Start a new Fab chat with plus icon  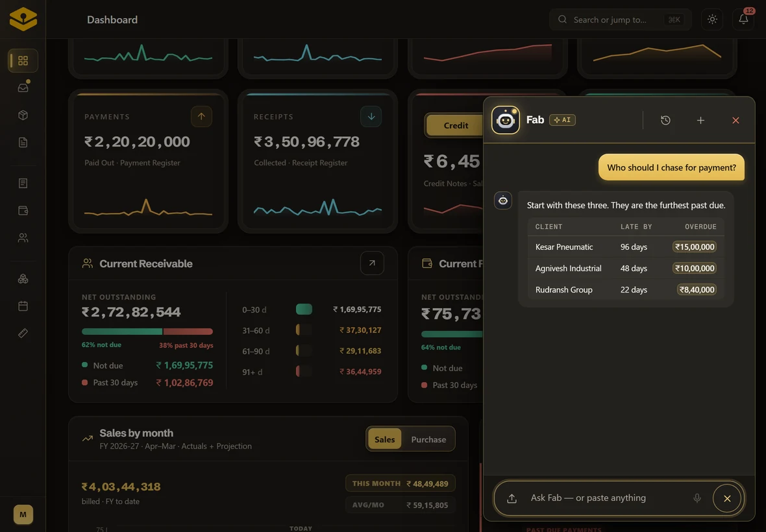click(700, 120)
